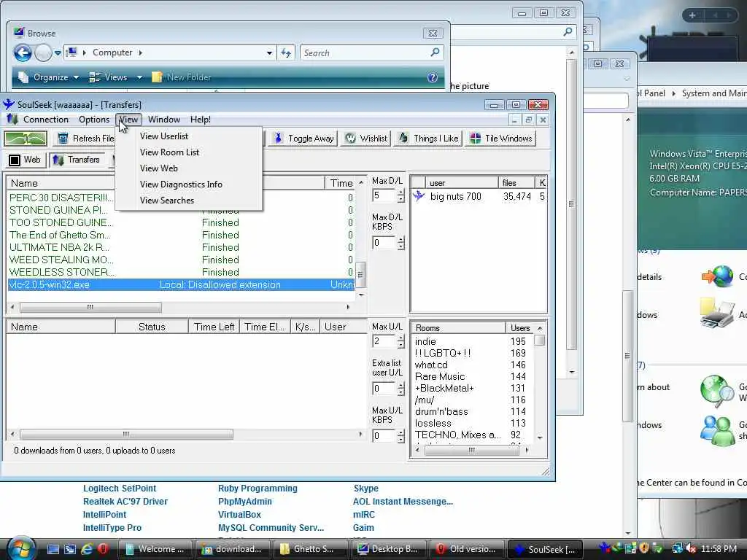The width and height of the screenshot is (747, 560).
Task: Click the Max D/L KBPS spinner arrows
Action: [400, 243]
